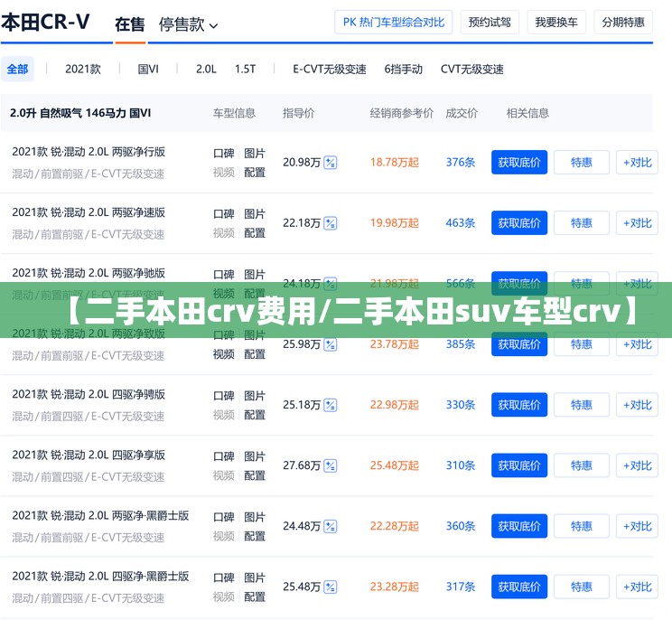Open loan calculator icon beside 27.68万 price
This screenshot has height=620, width=672.
(x=330, y=465)
